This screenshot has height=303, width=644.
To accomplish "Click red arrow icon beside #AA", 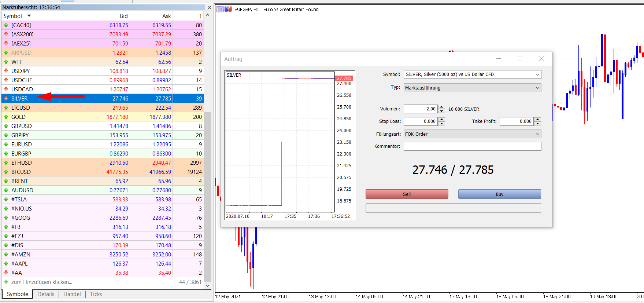I will click(x=6, y=273).
